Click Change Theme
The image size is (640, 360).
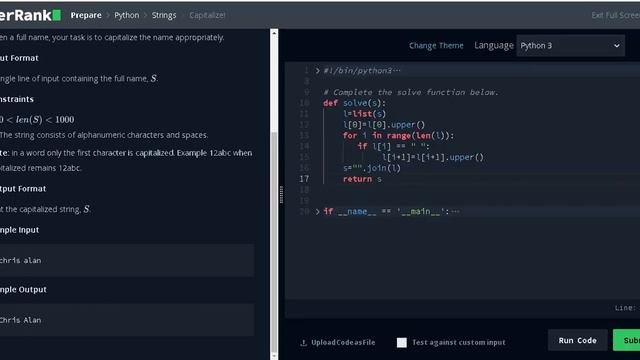436,45
